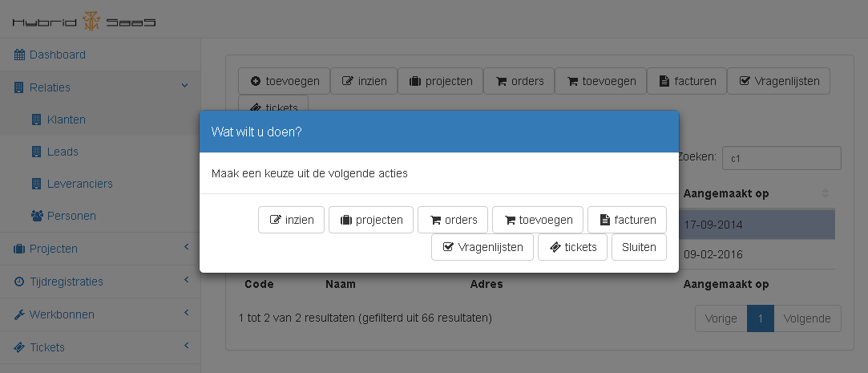Viewport: 868px width, 373px height.
Task: Open inzien in the dialog
Action: click(291, 220)
